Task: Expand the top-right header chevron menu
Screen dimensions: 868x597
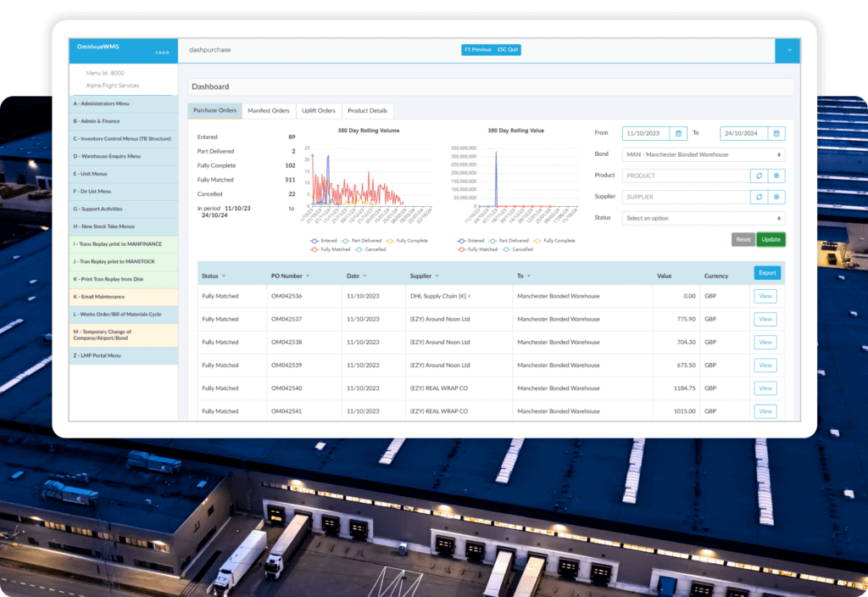Action: (x=787, y=50)
